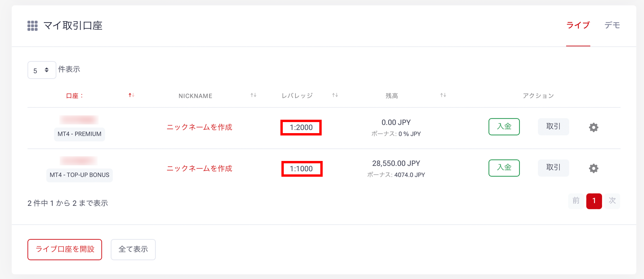Open settings gear for MT4 - PREMIUM account
Image resolution: width=644 pixels, height=279 pixels.
(x=593, y=127)
